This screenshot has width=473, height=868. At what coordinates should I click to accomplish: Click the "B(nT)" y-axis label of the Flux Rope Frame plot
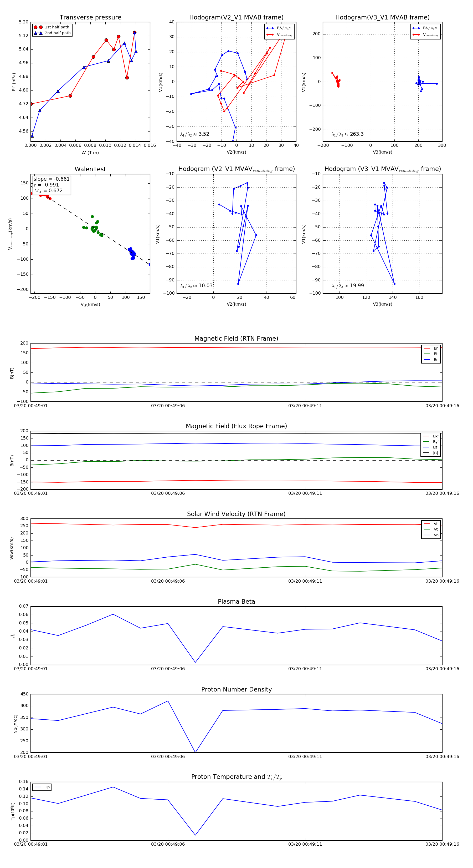tap(12, 460)
